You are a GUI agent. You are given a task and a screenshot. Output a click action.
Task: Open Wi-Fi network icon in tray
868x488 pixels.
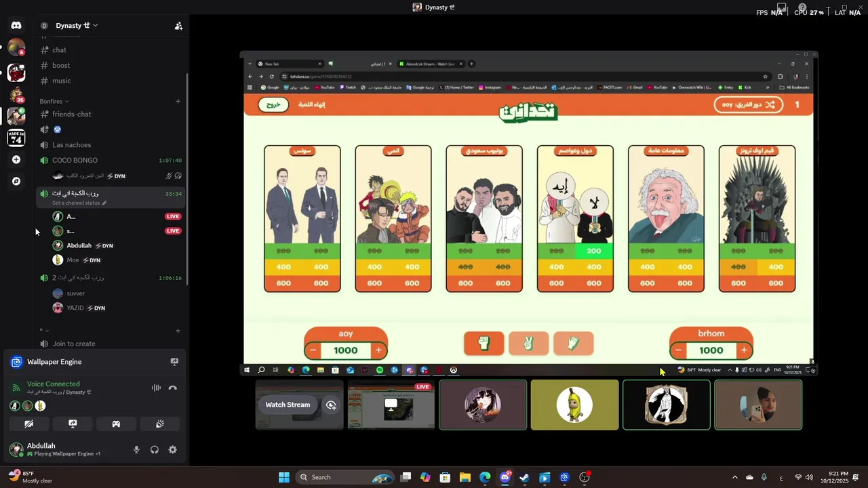pyautogui.click(x=798, y=477)
